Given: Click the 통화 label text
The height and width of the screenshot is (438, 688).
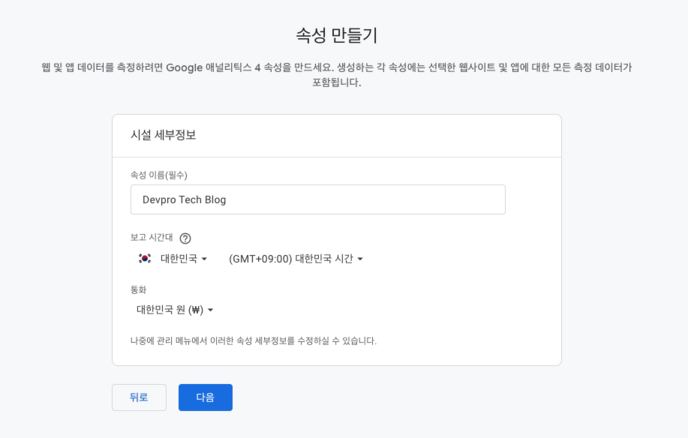Looking at the screenshot, I should [138, 290].
